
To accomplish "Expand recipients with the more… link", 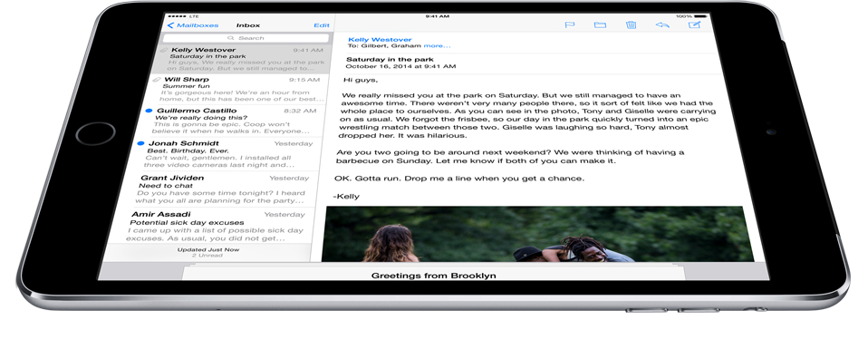I will point(438,46).
